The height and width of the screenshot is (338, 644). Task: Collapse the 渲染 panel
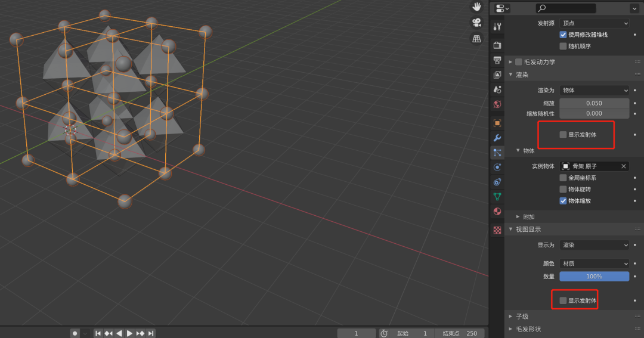510,75
